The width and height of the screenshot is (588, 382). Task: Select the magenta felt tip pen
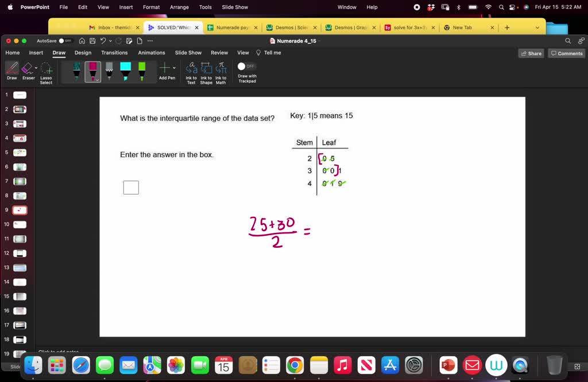[92, 70]
